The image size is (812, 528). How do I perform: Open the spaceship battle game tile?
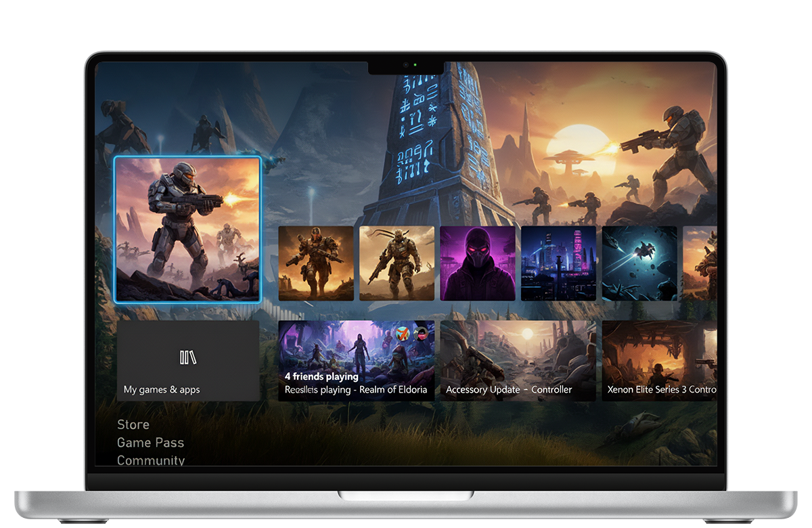tap(639, 263)
